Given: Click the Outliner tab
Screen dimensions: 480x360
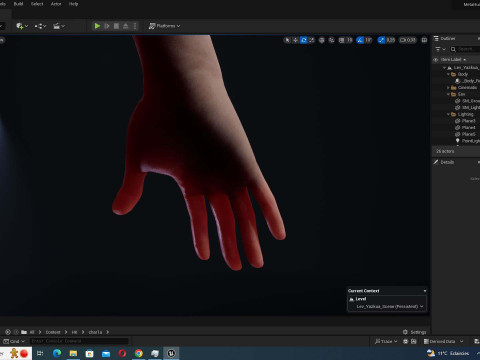Looking at the screenshot, I should point(445,39).
